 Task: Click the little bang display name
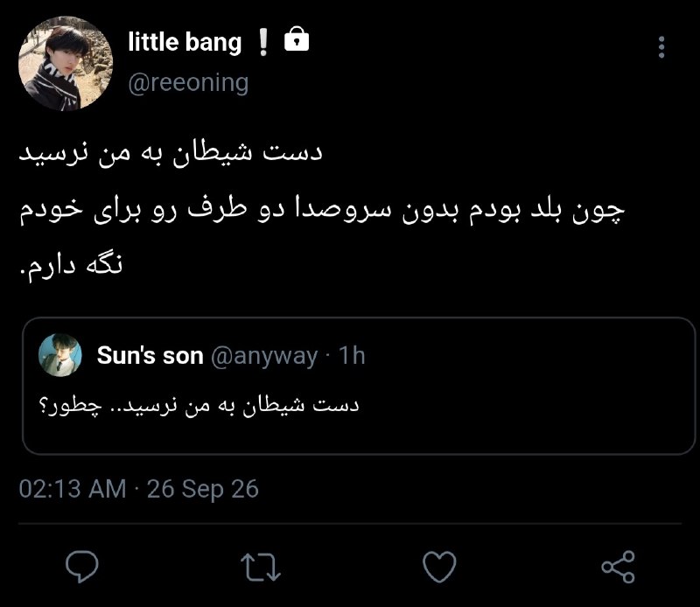(185, 42)
